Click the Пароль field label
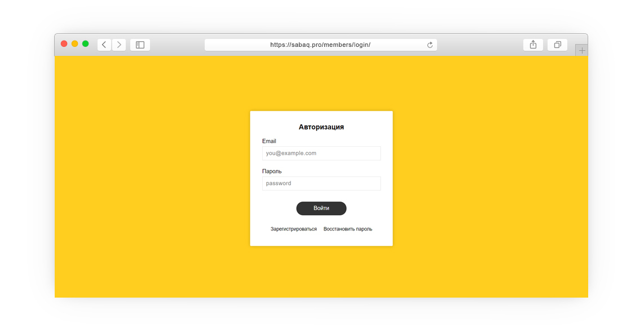The width and height of the screenshot is (644, 336). (x=272, y=171)
